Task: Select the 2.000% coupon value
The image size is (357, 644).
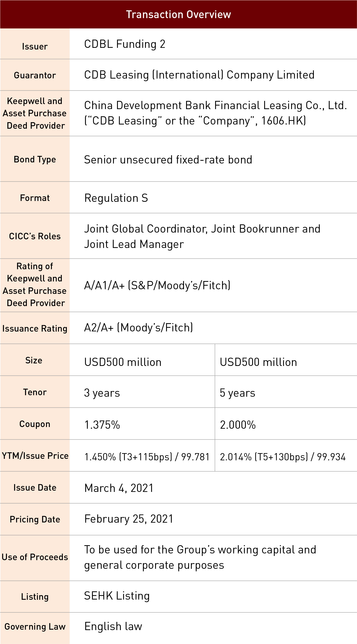Action: click(238, 425)
